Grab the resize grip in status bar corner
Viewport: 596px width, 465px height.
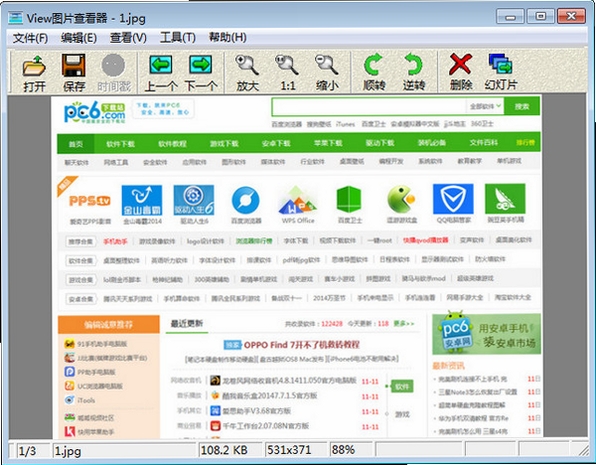(583, 450)
